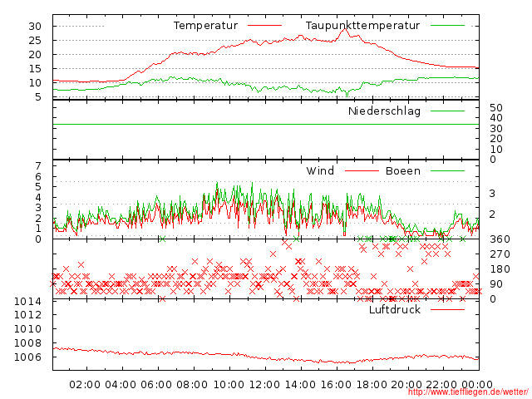This screenshot has height=399, width=532.
Task: Click the 08:00 time axis label
Action: click(x=192, y=385)
